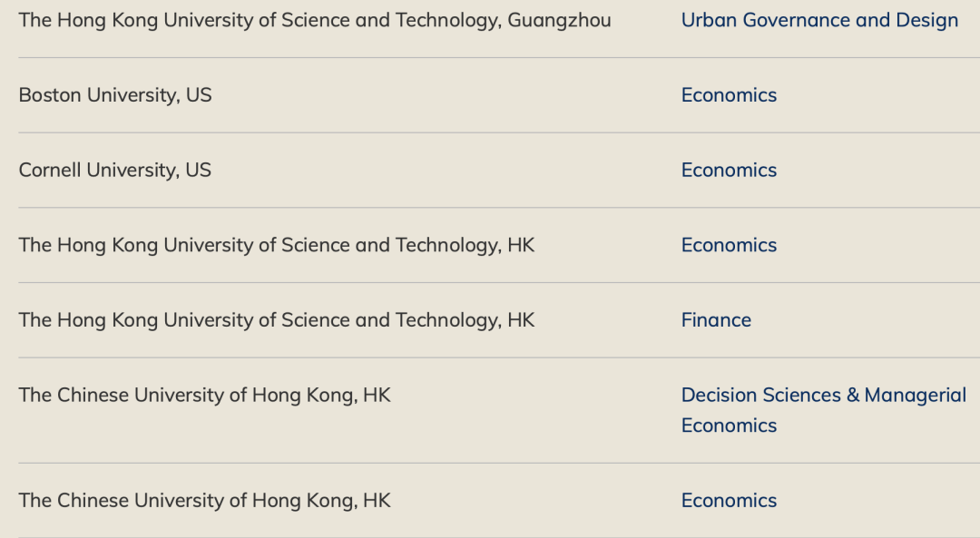Open Boston University's Economics program link
Image resolution: width=980 pixels, height=538 pixels.
point(729,95)
